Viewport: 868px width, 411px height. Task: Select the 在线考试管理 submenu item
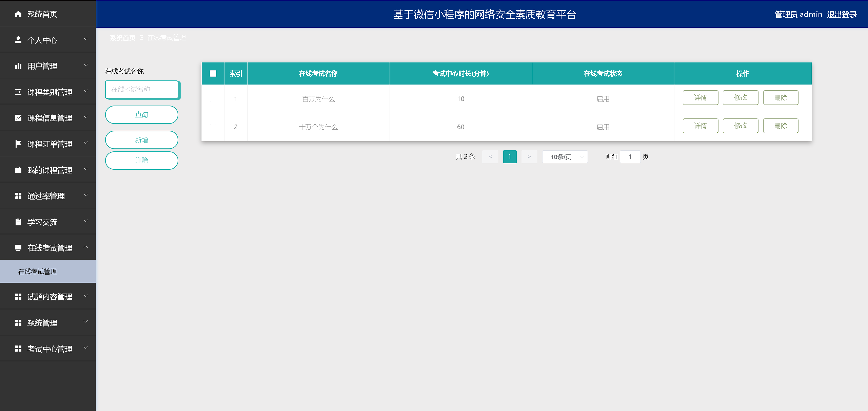38,272
